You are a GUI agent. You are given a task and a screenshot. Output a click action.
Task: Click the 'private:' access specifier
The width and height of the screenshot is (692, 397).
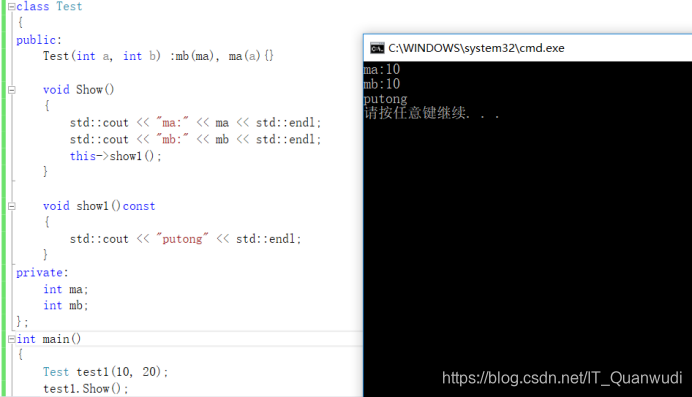[42, 273]
